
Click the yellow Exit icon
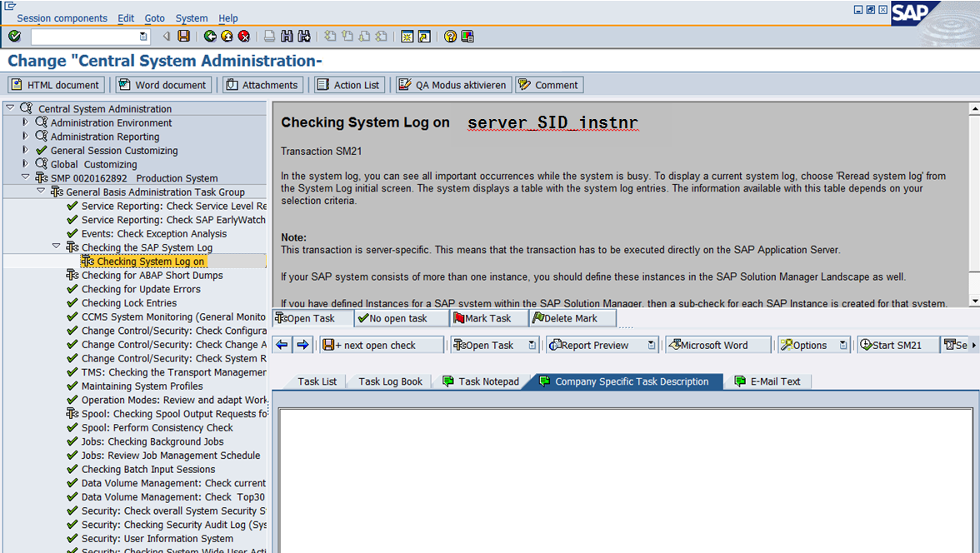pos(227,37)
